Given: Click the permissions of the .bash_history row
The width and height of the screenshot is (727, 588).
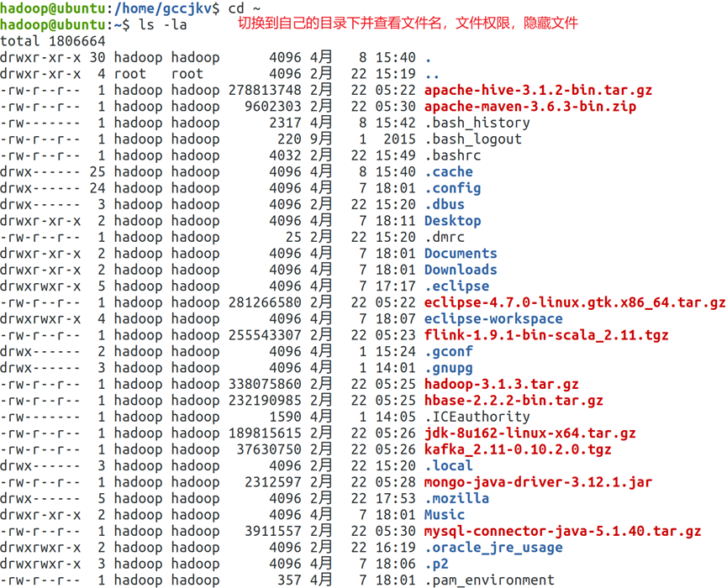Looking at the screenshot, I should tap(40, 123).
